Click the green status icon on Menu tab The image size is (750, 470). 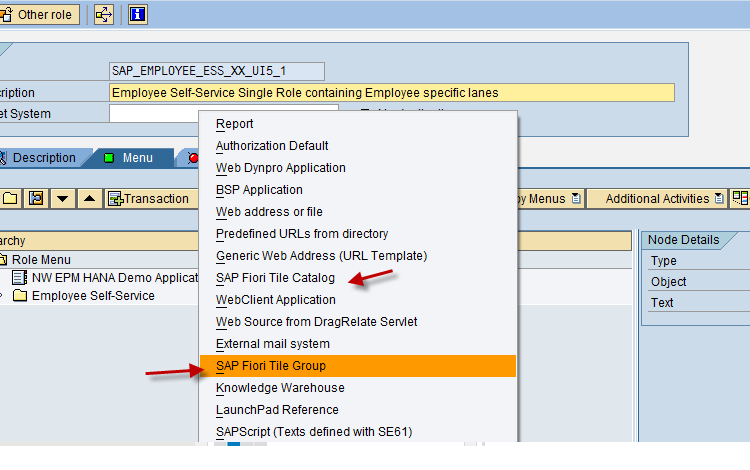(109, 158)
